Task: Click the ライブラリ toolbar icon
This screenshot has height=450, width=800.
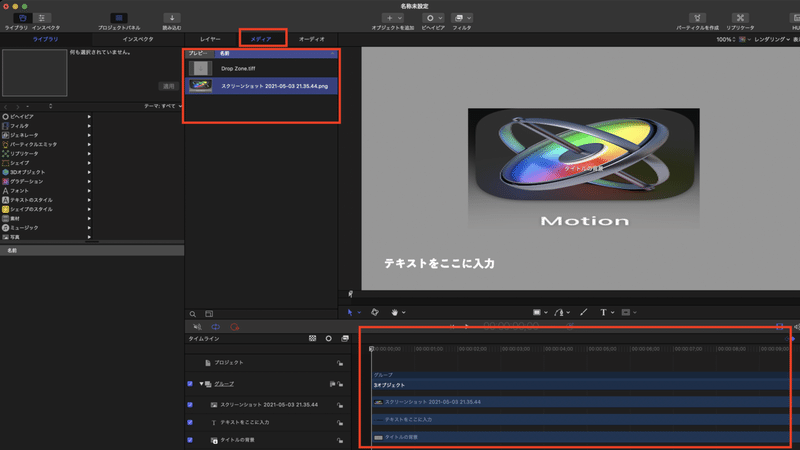Action: 22,18
